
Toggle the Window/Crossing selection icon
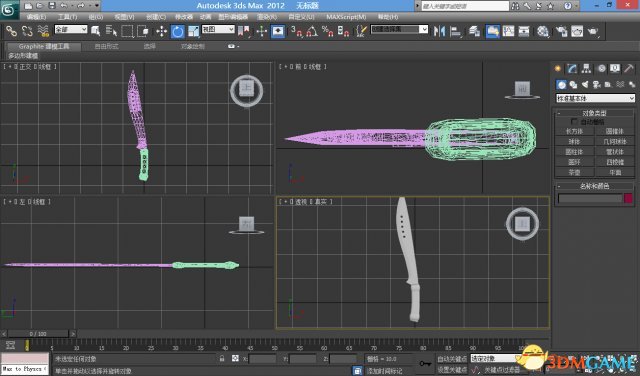point(143,31)
